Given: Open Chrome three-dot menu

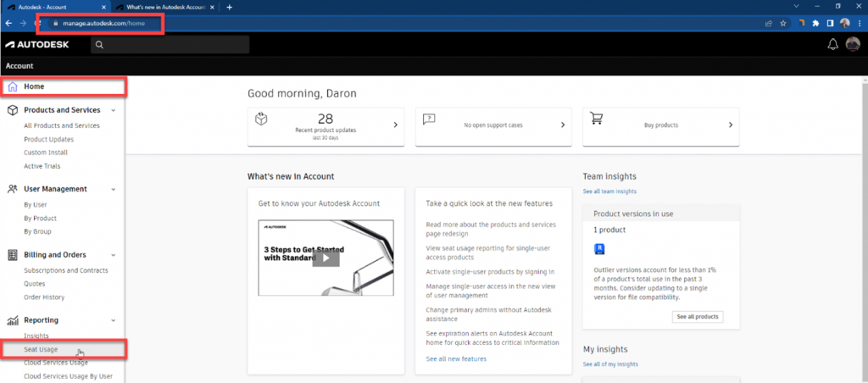Looking at the screenshot, I should 859,23.
